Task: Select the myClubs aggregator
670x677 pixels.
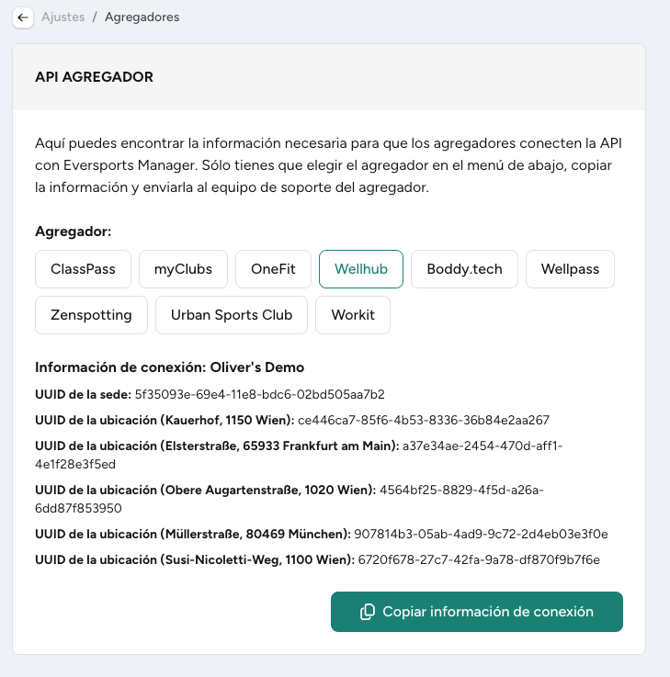Action: (183, 269)
